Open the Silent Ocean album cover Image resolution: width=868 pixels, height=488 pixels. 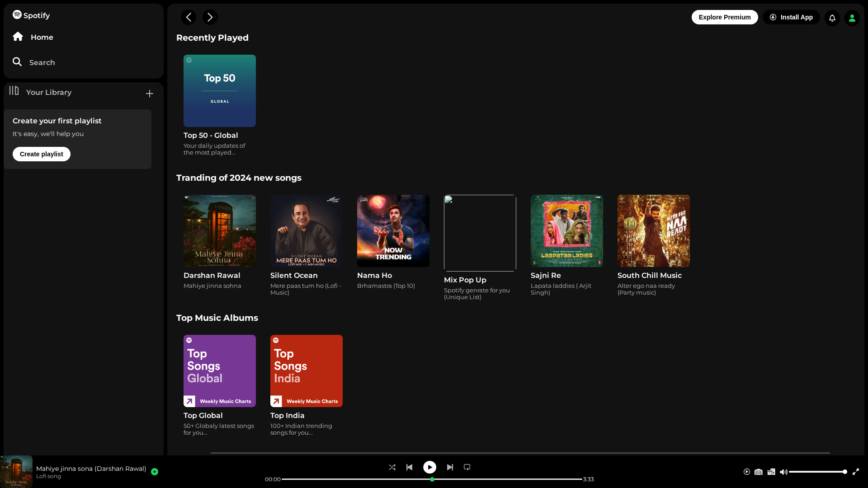pos(307,231)
